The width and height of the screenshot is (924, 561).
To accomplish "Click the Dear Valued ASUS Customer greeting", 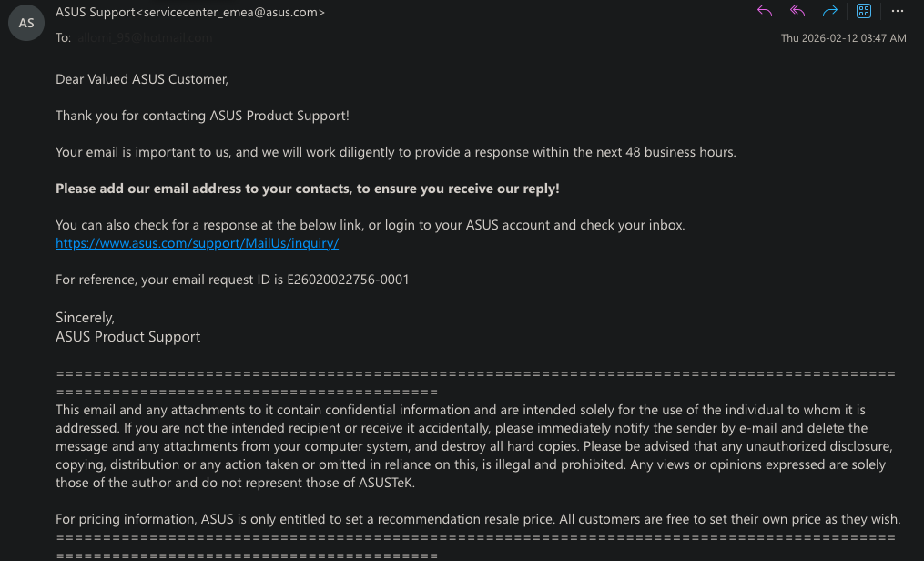I will click(x=141, y=79).
